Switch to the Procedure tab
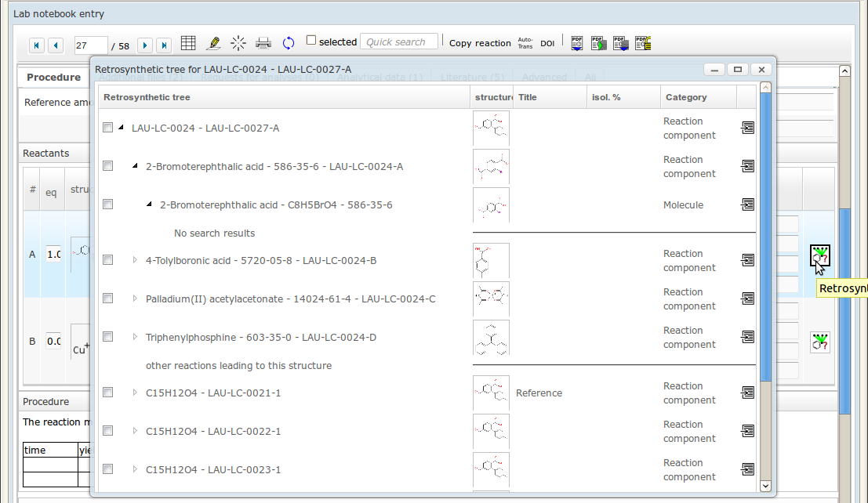Image resolution: width=868 pixels, height=503 pixels. pyautogui.click(x=53, y=78)
